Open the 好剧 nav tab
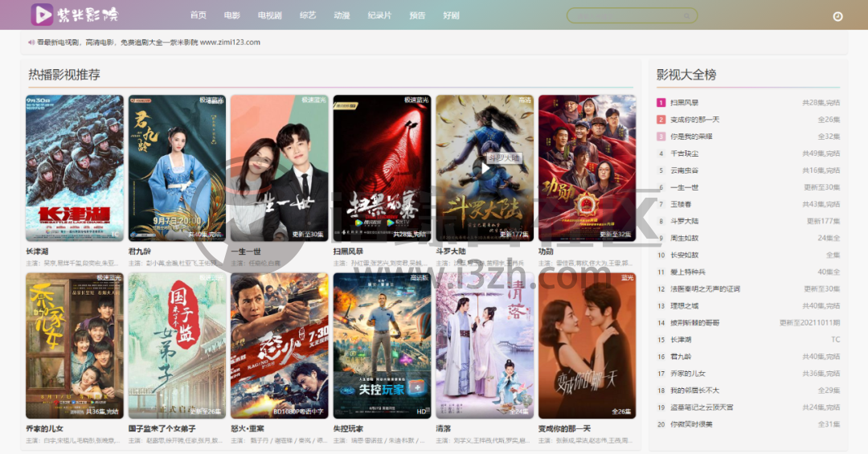Viewport: 868px width, 454px height. coord(451,15)
